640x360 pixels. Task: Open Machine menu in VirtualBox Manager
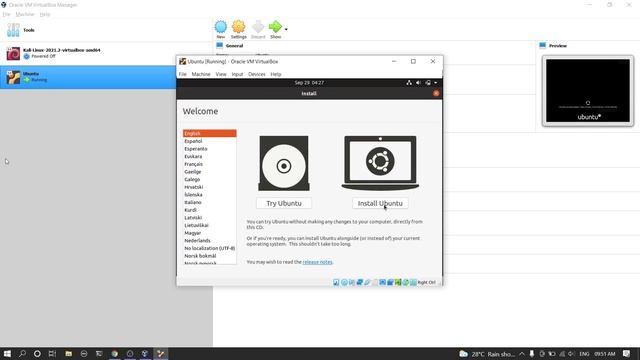pos(25,14)
